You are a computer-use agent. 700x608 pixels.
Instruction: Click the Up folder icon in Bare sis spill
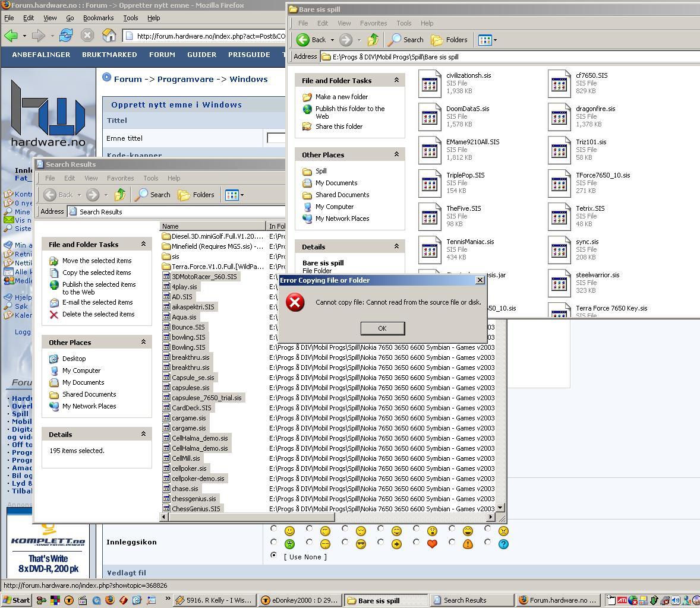coord(373,40)
